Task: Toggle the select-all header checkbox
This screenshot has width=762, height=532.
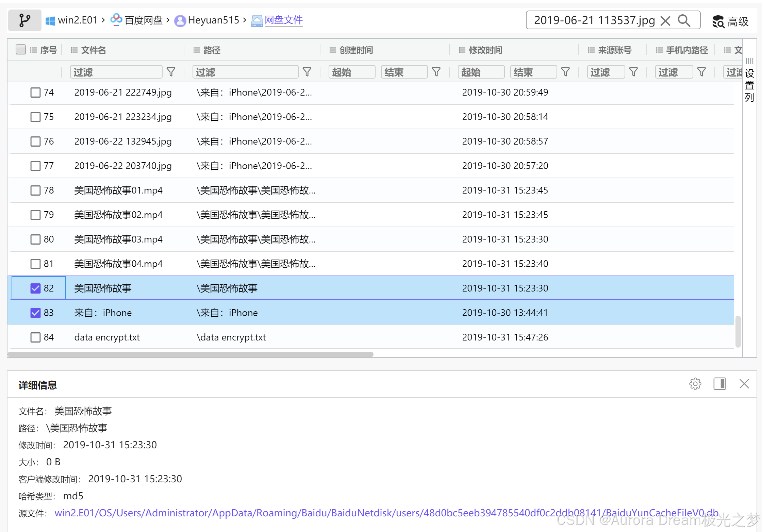Action: [x=21, y=50]
